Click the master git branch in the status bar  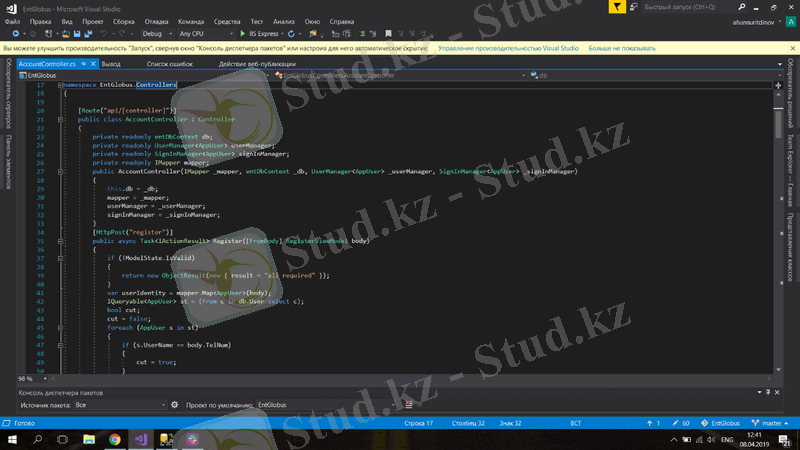click(770, 423)
